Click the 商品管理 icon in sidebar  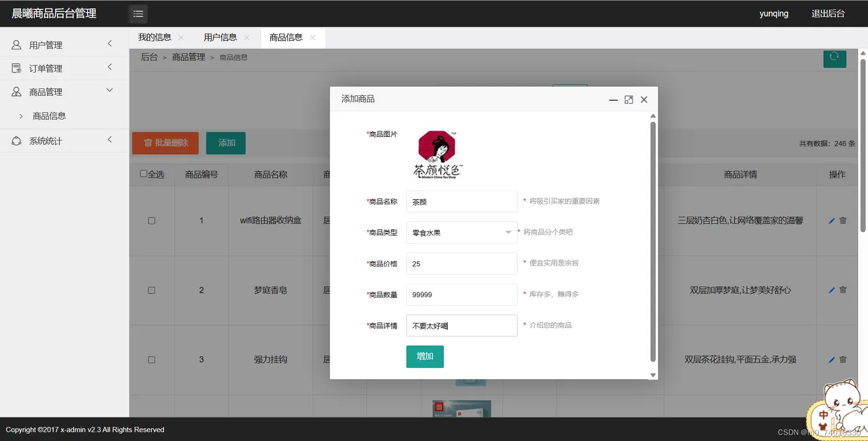click(x=17, y=92)
